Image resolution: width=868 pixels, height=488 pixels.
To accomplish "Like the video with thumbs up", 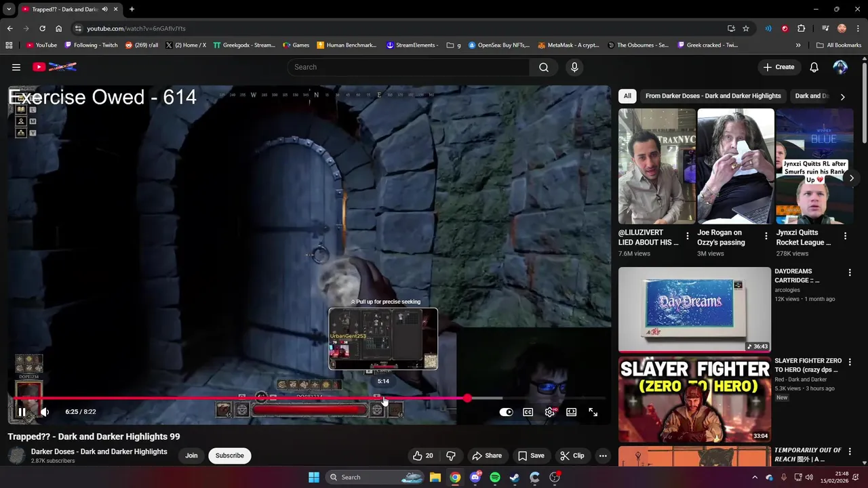I will (422, 455).
